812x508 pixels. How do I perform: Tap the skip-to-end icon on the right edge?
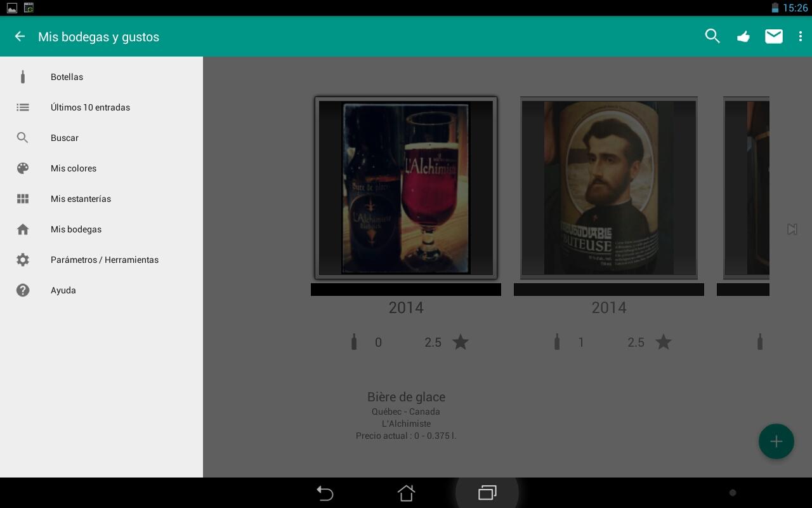click(x=792, y=229)
